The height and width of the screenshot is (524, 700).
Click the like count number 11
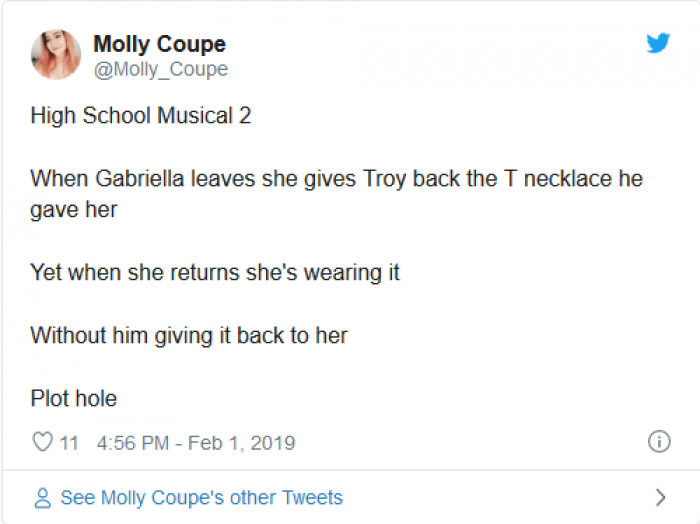68,442
